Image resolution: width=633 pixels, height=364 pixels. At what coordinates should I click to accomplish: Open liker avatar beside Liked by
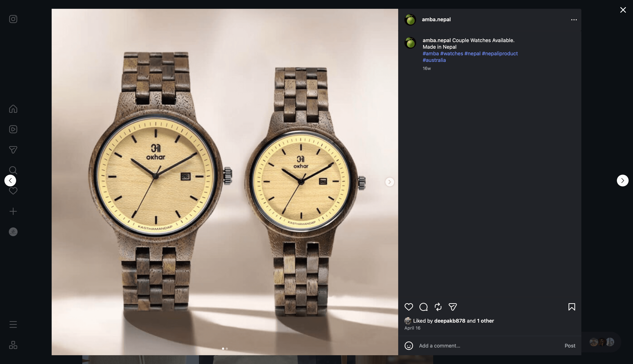[x=408, y=321]
